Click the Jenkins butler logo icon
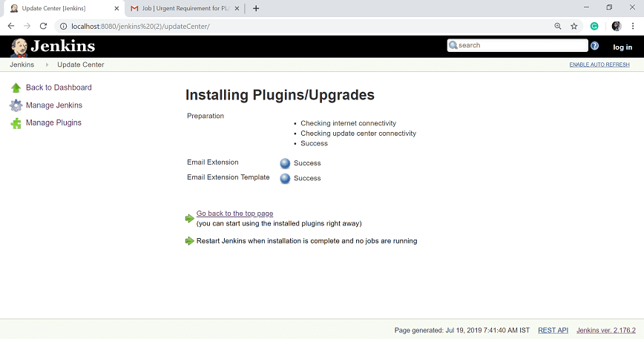644x339 pixels. click(19, 47)
